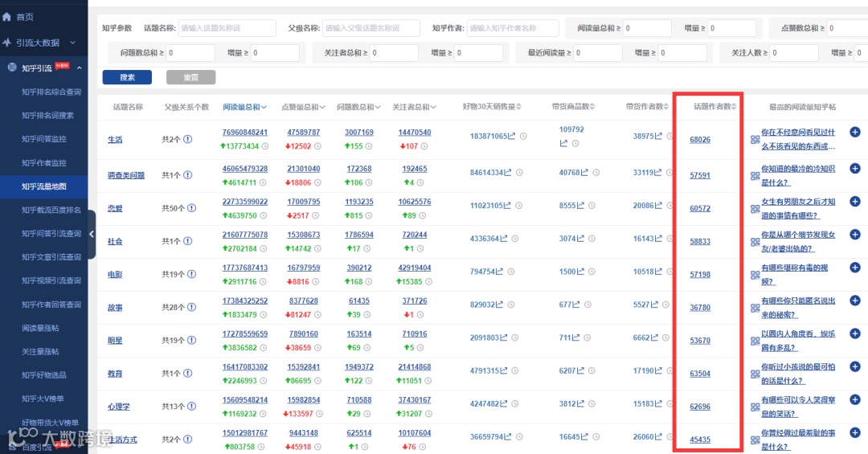Click info icon next to 心理学 共13个

(191, 407)
